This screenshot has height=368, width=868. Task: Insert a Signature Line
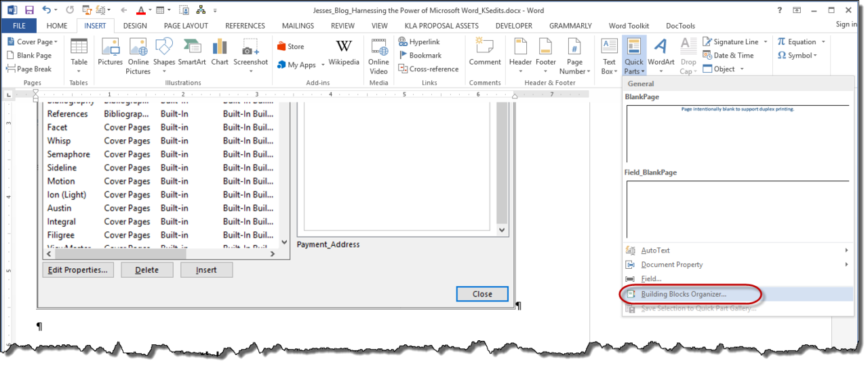pos(735,41)
